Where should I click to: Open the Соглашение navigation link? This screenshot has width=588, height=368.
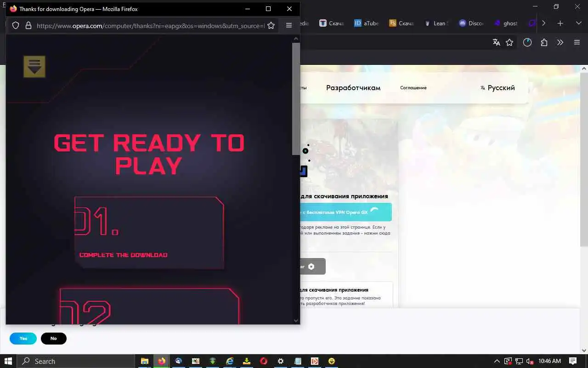413,88
